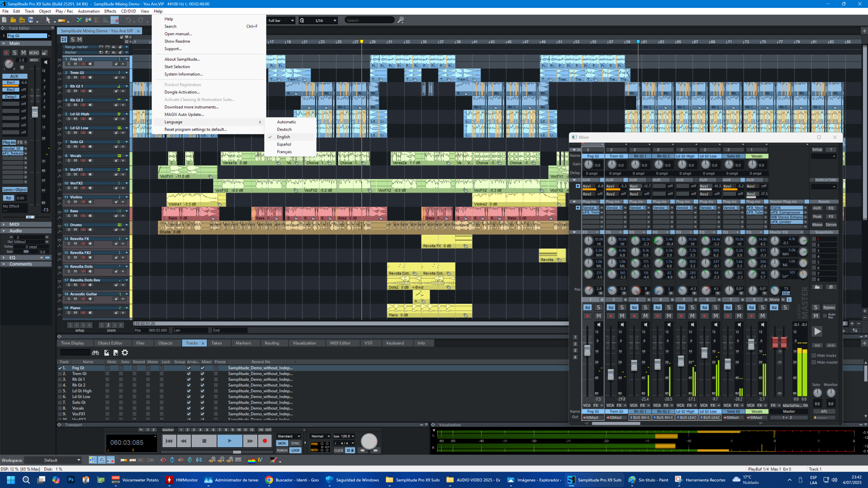Screen dimensions: 868x488
Task: Open Photoshop from the taskbar
Action: pyautogui.click(x=71, y=480)
